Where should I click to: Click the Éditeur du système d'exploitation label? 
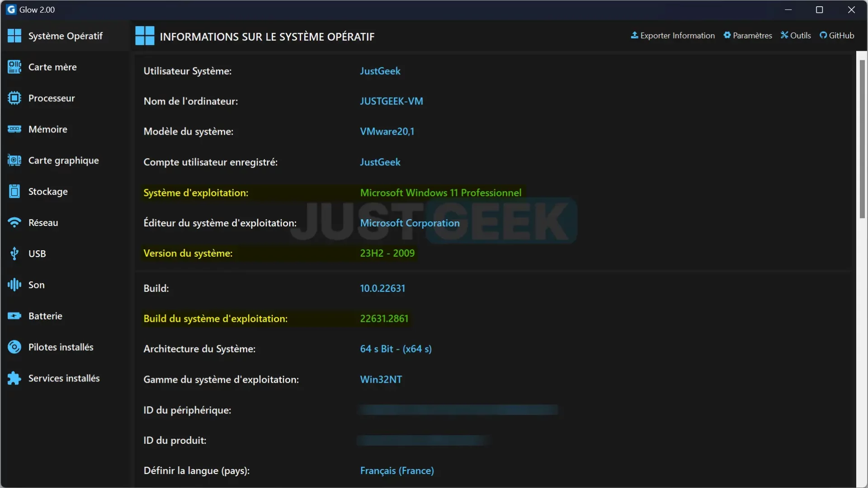click(x=220, y=223)
